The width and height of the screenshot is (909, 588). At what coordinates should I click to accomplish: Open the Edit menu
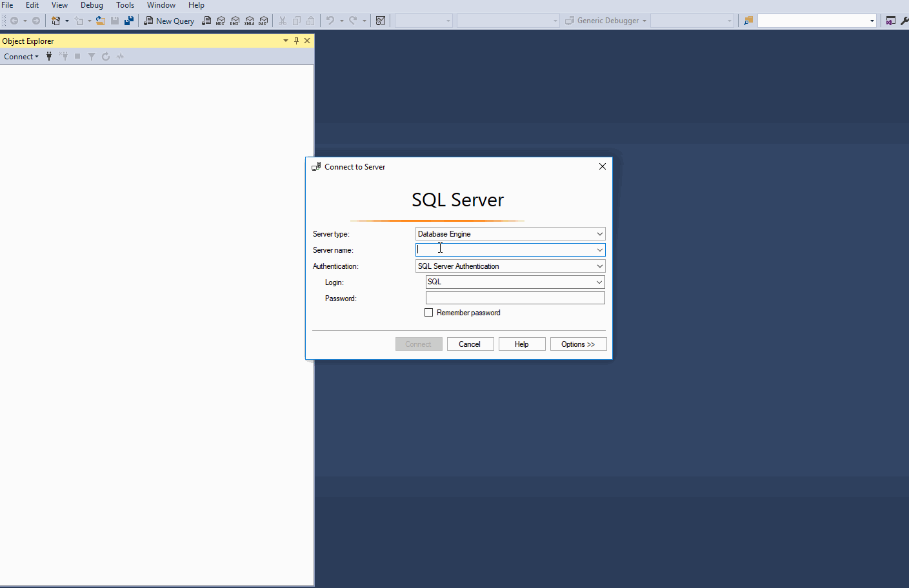(x=32, y=5)
